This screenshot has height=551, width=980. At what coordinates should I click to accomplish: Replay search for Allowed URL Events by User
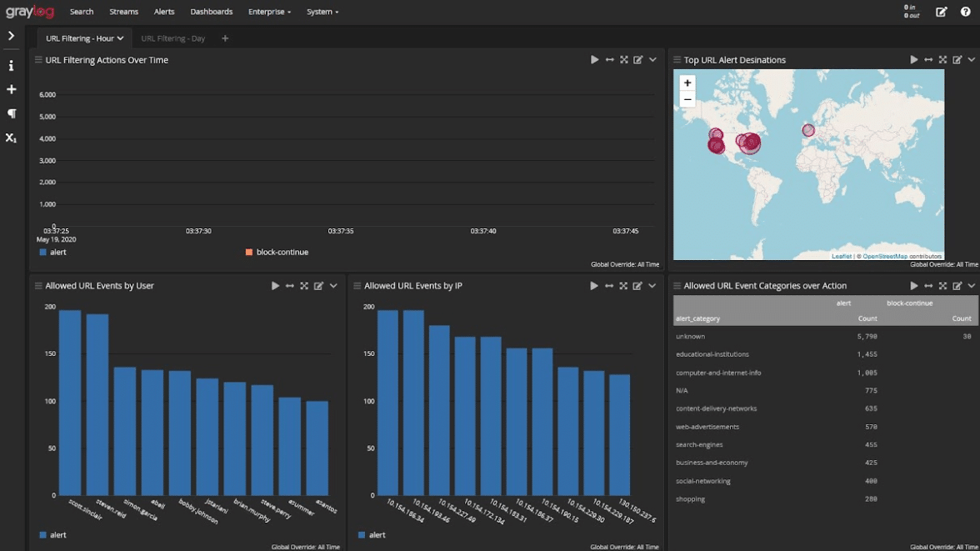click(x=275, y=285)
